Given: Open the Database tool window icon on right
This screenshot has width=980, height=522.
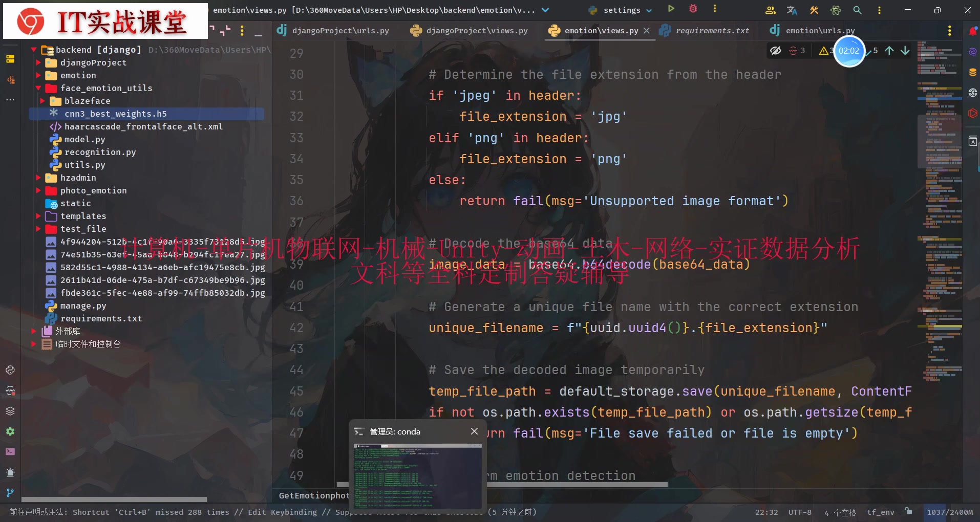Looking at the screenshot, I should click(973, 72).
